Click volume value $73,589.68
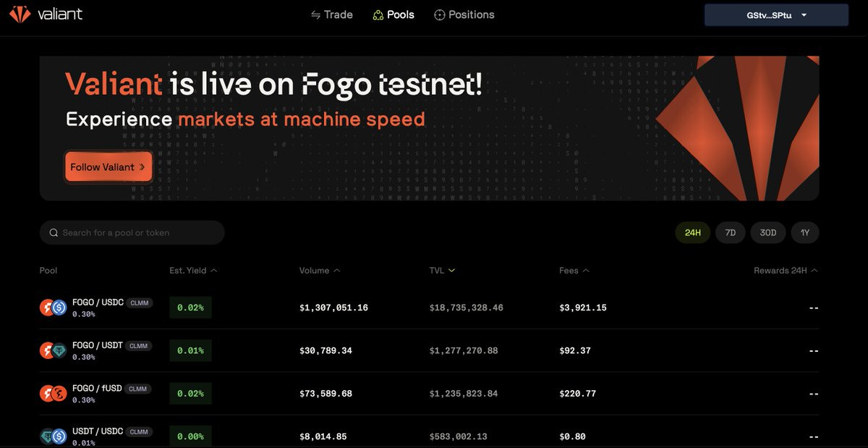The image size is (868, 448). click(325, 394)
